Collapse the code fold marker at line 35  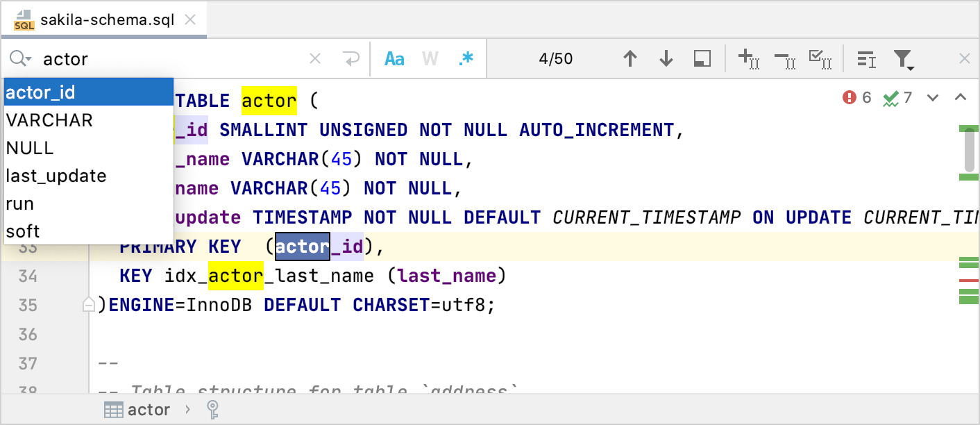tap(89, 305)
